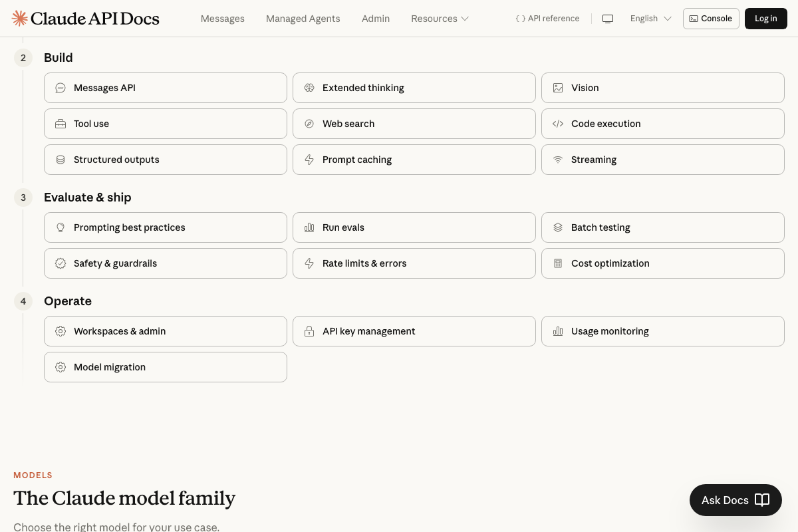Open the Ask Docs assistant button
798x532 pixels.
point(735,500)
